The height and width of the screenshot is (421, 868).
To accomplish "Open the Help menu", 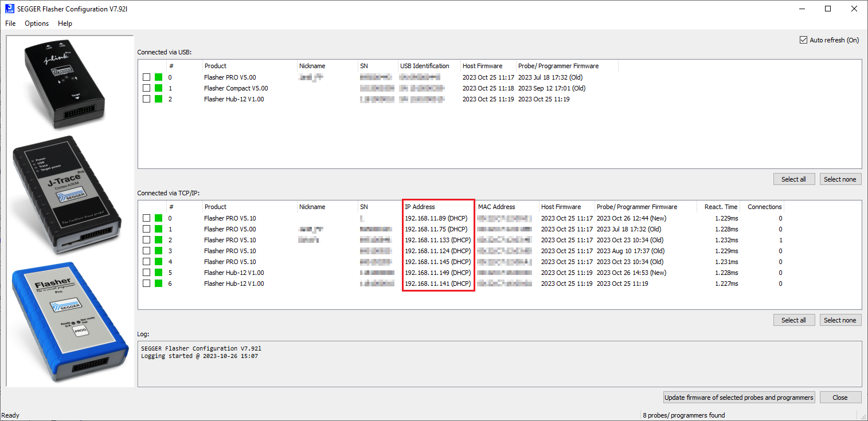I will (65, 23).
